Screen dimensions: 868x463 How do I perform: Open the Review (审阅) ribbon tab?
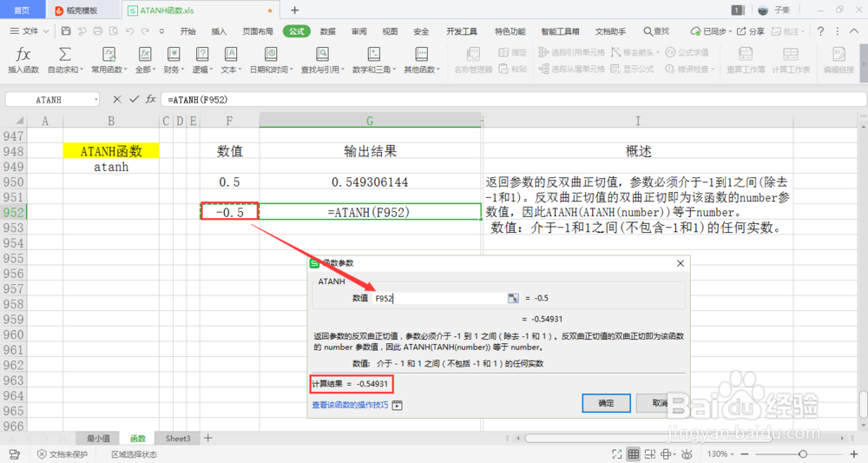[x=358, y=31]
